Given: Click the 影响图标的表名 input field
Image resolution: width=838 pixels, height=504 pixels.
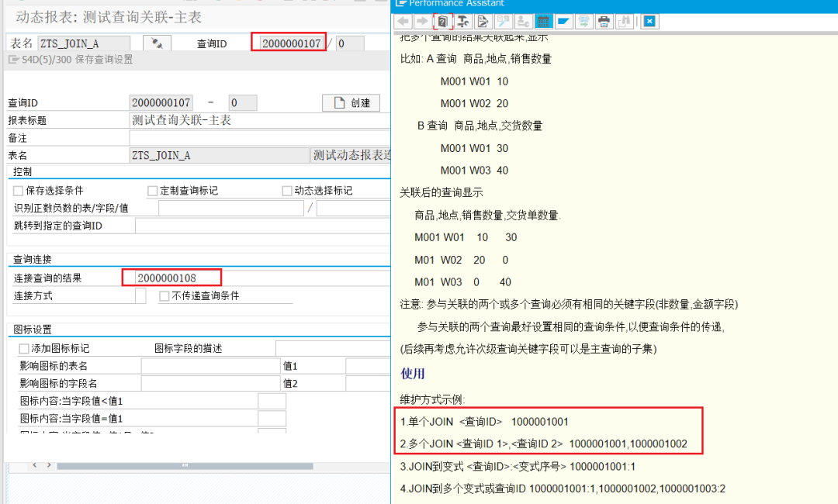Looking at the screenshot, I should click(x=211, y=366).
